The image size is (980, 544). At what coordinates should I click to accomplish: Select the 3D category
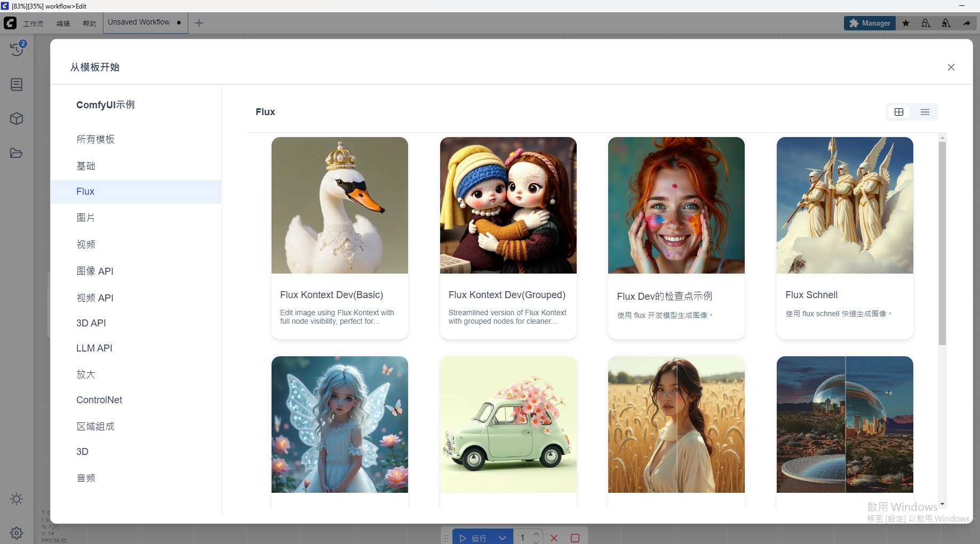pos(136,452)
